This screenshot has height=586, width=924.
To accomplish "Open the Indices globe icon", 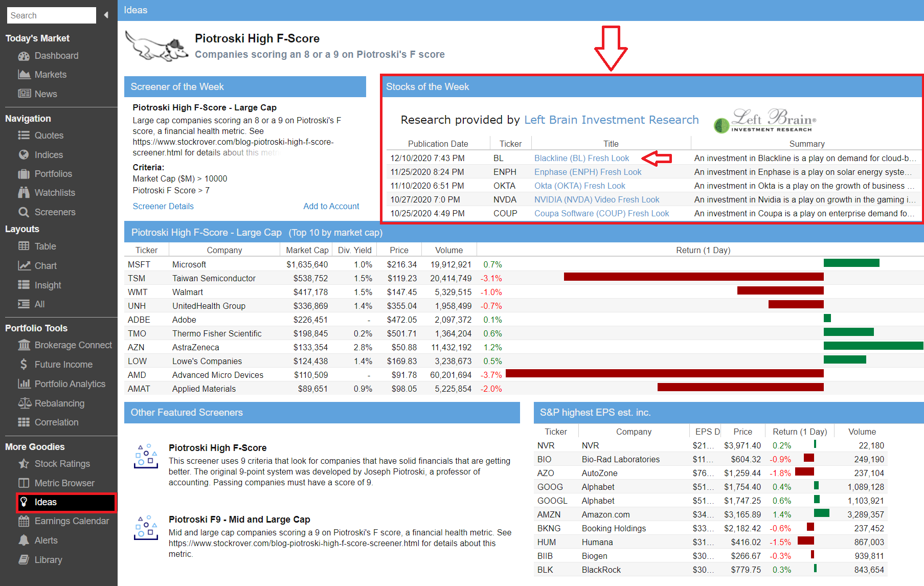I will (24, 154).
